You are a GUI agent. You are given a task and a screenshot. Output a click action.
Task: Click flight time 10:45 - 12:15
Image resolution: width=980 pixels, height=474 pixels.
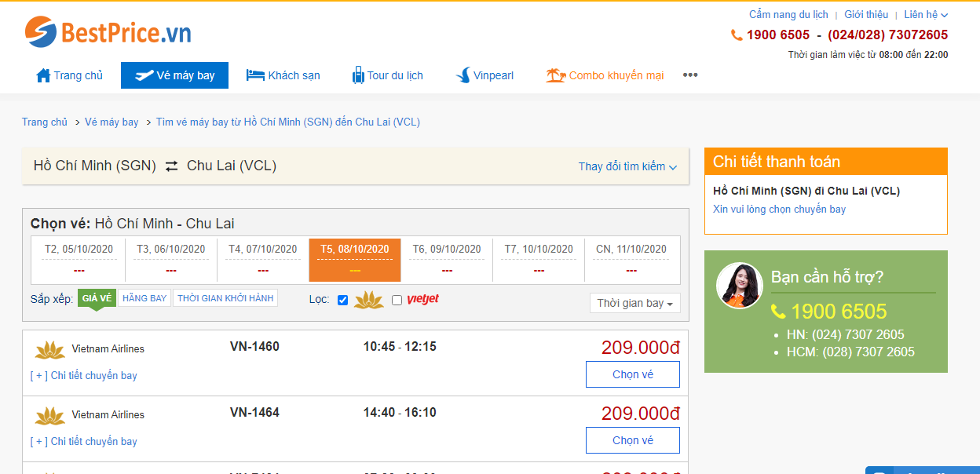pos(400,346)
